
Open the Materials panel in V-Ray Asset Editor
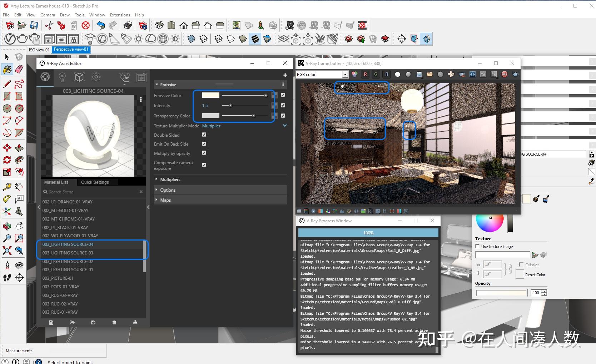pyautogui.click(x=45, y=77)
